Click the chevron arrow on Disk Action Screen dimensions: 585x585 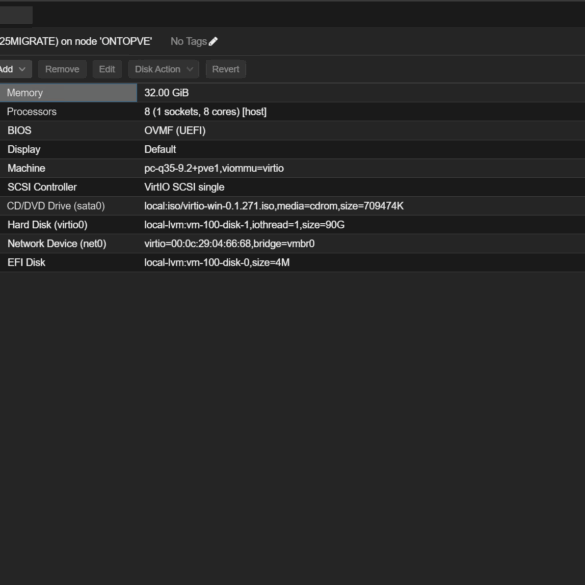coord(190,69)
